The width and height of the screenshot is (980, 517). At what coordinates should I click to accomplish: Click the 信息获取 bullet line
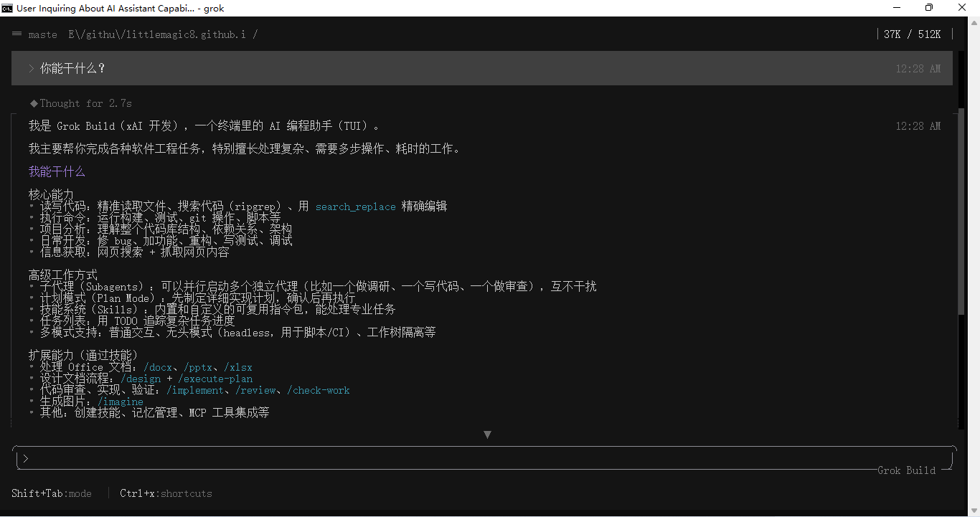coord(129,252)
